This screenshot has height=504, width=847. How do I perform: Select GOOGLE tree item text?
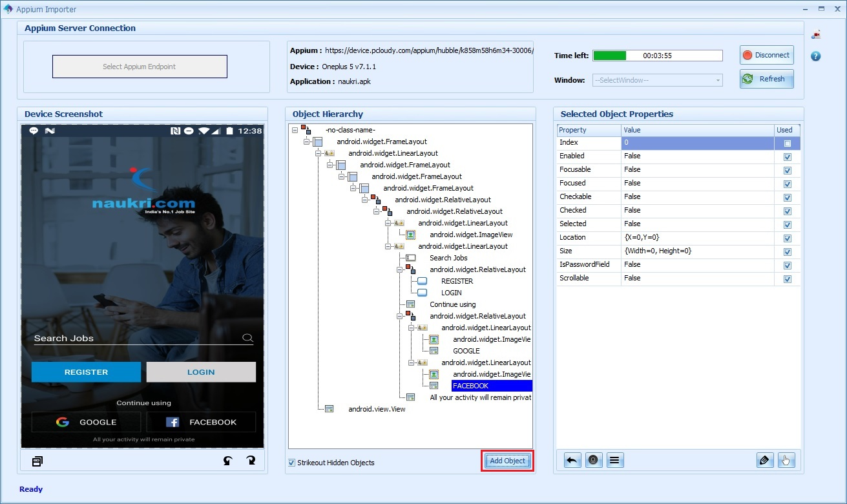(x=466, y=351)
